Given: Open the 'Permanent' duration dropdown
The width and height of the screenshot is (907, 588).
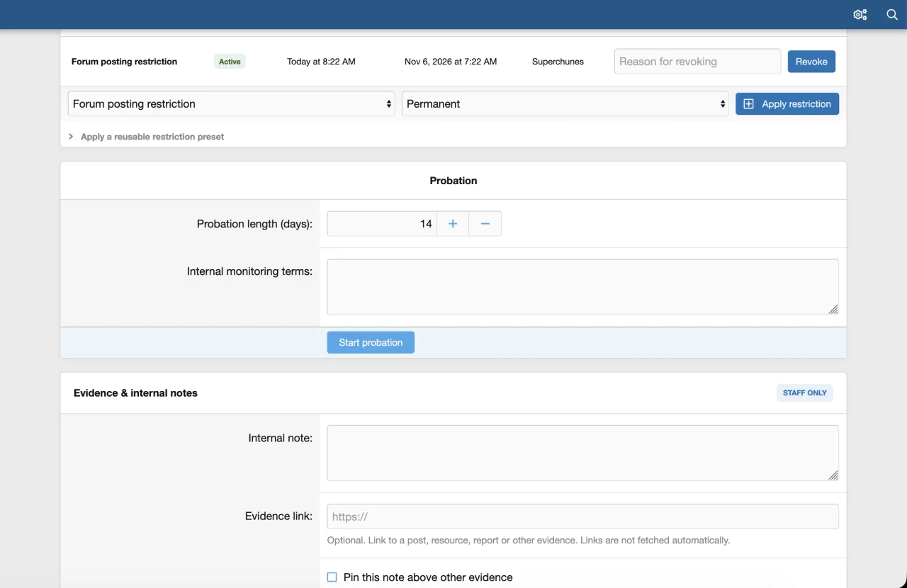Looking at the screenshot, I should point(565,103).
